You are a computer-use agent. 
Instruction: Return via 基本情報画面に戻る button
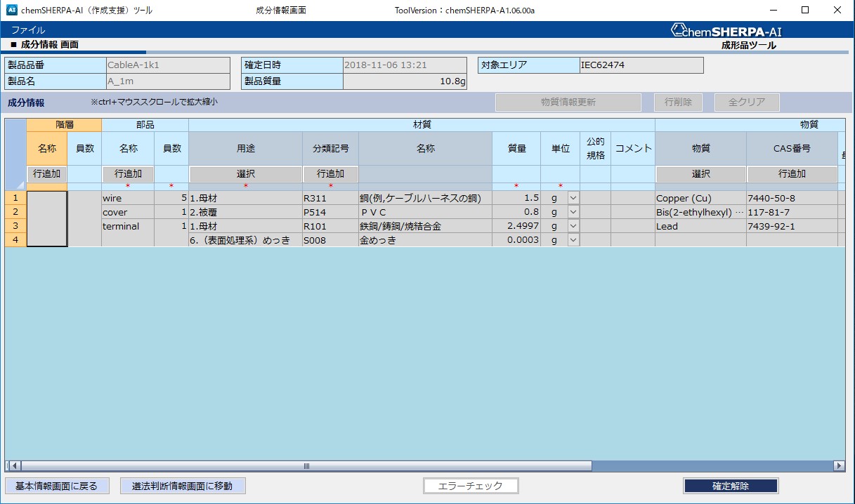coord(57,486)
